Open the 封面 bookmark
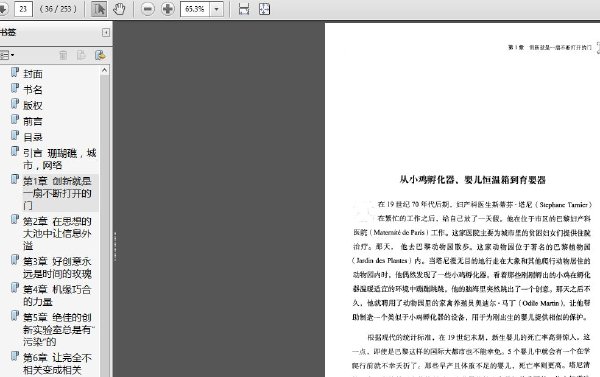This screenshot has width=600, height=377. click(x=33, y=73)
